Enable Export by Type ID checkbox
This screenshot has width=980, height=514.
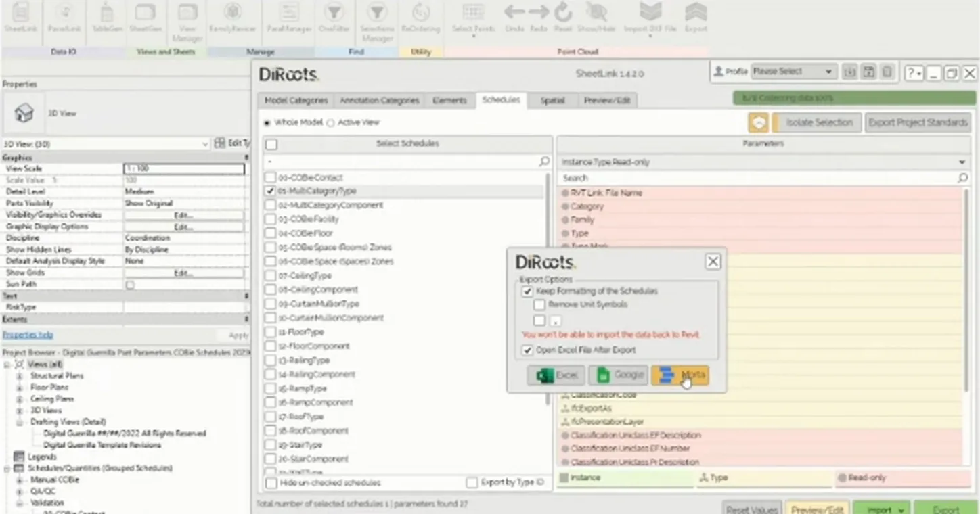click(472, 483)
